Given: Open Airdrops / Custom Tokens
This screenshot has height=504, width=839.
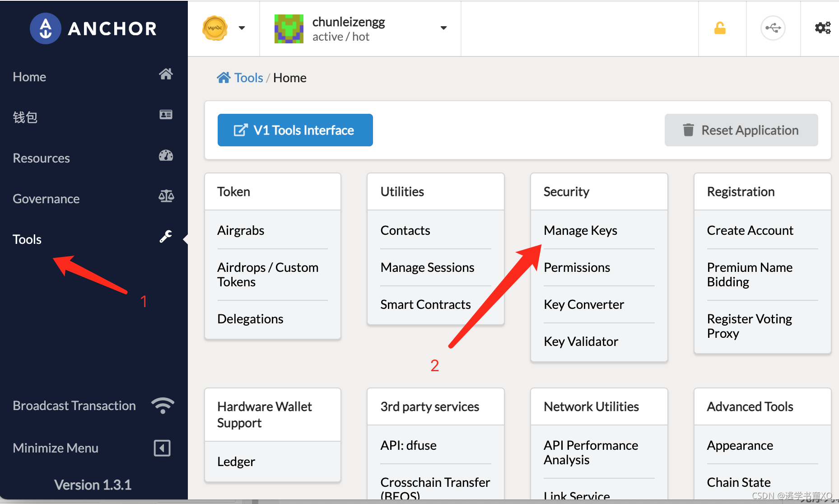Looking at the screenshot, I should pyautogui.click(x=268, y=275).
